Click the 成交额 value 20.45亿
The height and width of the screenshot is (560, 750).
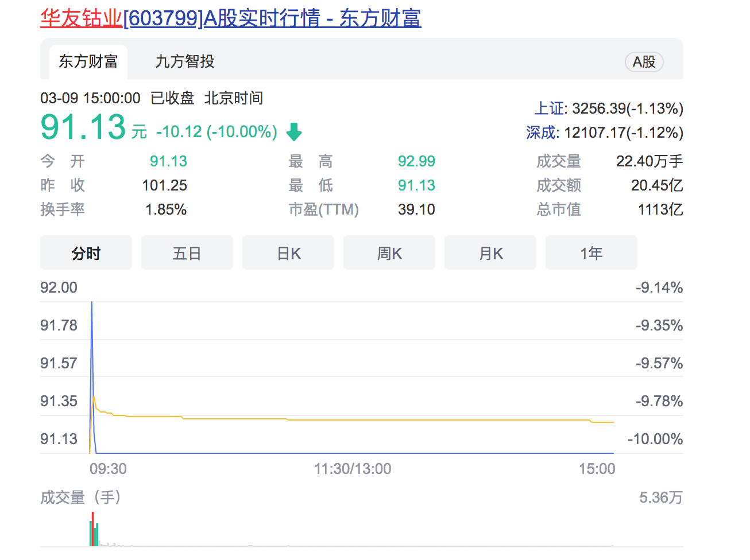[x=657, y=185]
